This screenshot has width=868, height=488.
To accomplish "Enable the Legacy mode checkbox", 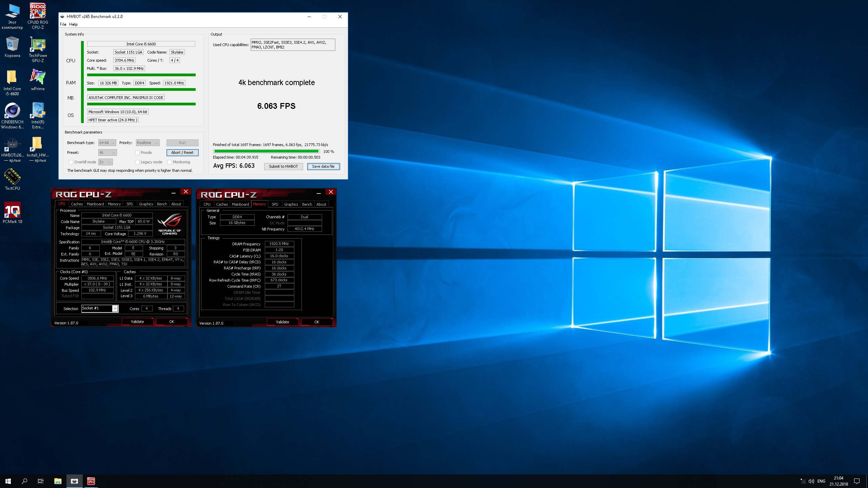I will pyautogui.click(x=137, y=162).
